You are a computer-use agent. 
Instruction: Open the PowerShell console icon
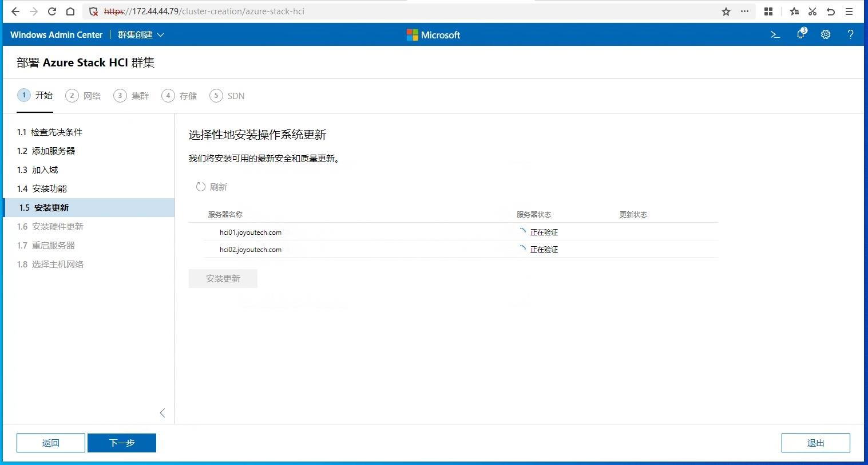click(775, 35)
